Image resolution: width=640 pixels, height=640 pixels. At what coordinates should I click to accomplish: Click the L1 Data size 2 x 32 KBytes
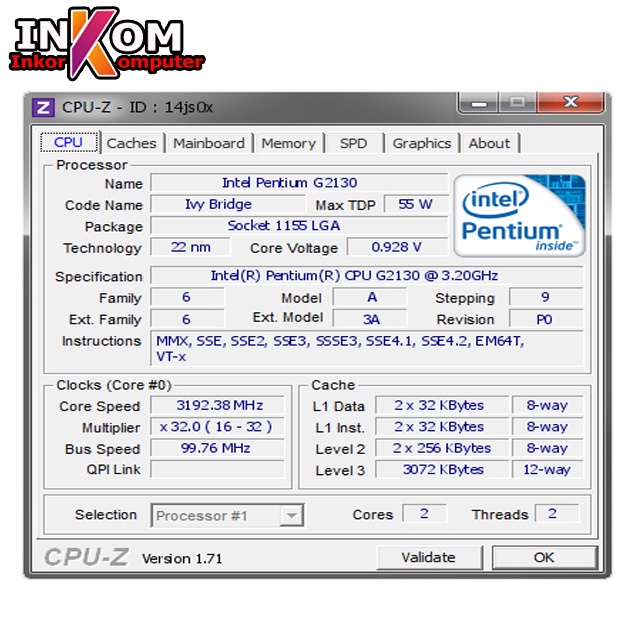click(442, 405)
